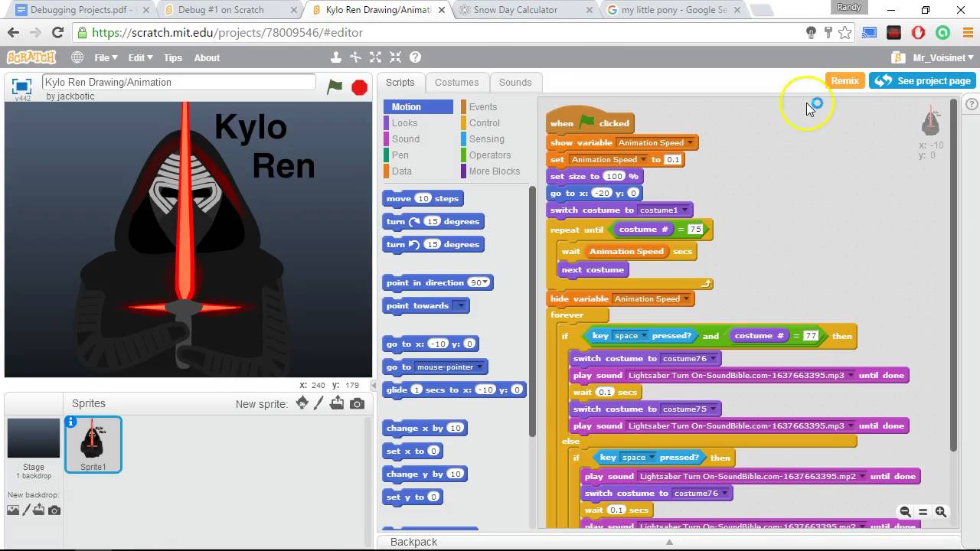This screenshot has height=551, width=980.
Task: Open point in direction 90 dropdown
Action: [x=485, y=282]
